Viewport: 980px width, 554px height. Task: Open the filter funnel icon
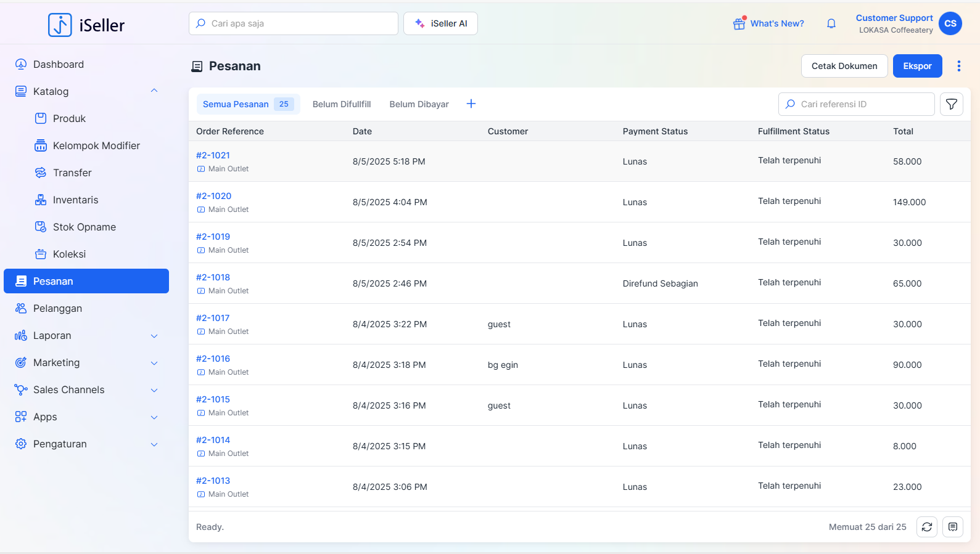point(952,104)
